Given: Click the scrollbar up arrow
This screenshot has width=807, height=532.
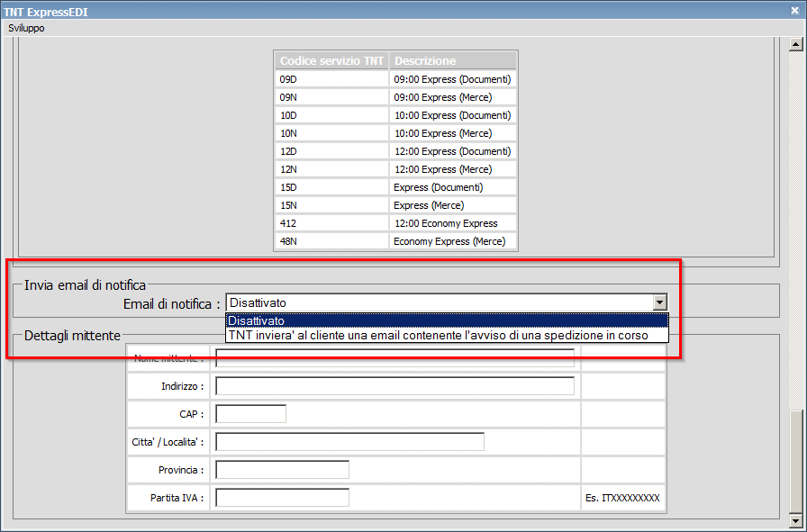Looking at the screenshot, I should [795, 45].
